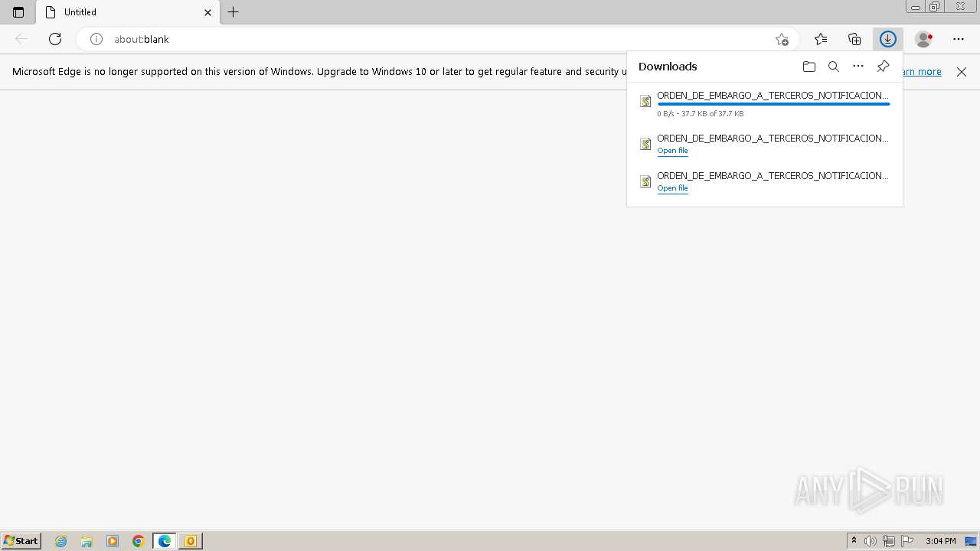Add this page to favorites star
The height and width of the screenshot is (551, 980).
(782, 39)
